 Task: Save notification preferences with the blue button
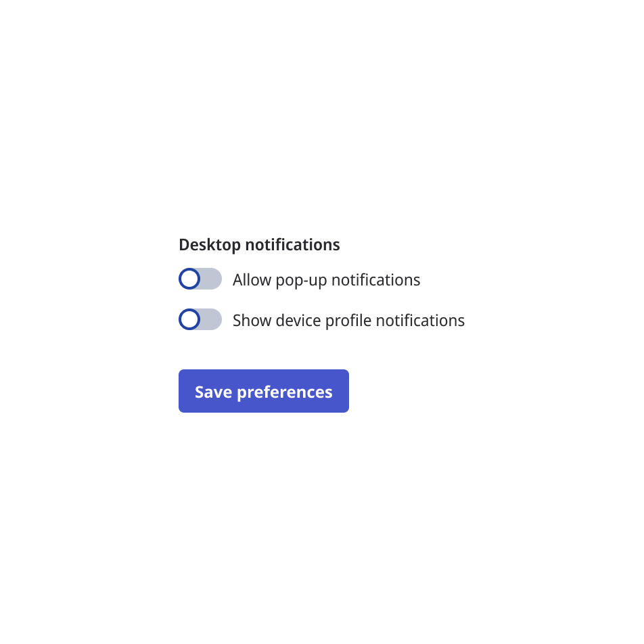click(263, 391)
